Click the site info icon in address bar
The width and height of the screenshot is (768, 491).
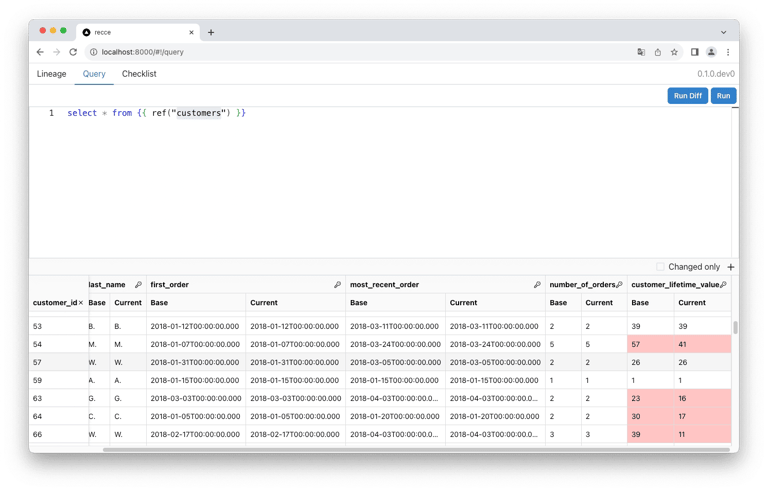[94, 52]
